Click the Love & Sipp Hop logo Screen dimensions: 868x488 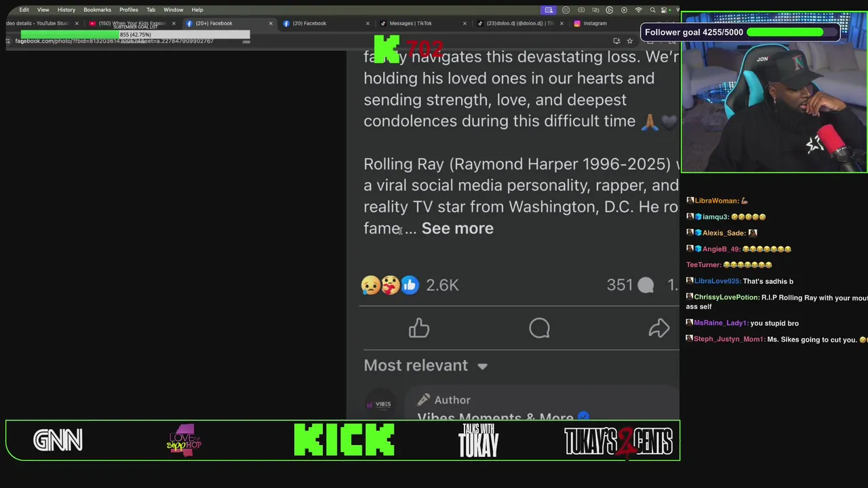tap(184, 441)
